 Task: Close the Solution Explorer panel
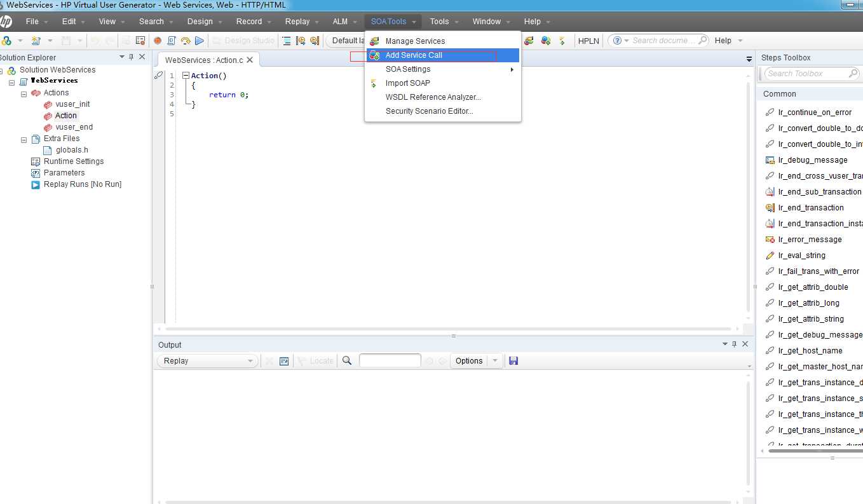point(142,57)
